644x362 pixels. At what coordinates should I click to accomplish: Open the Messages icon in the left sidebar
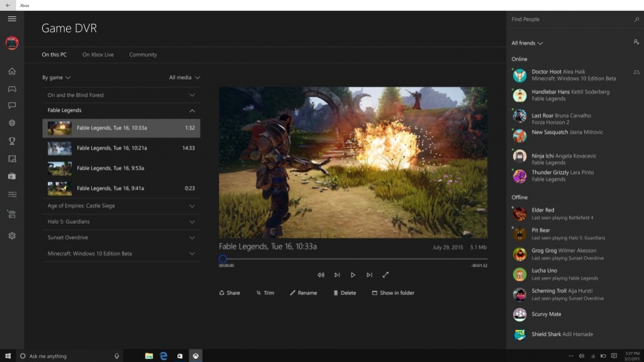tap(11, 106)
